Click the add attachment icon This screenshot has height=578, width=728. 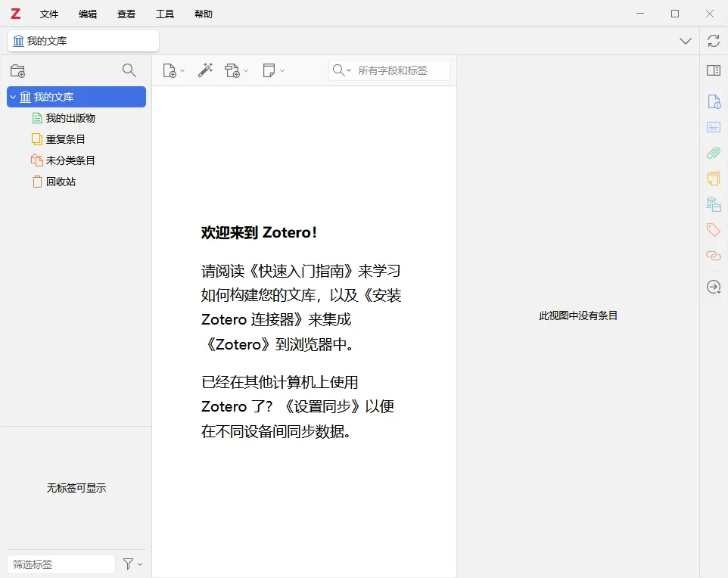pos(232,70)
